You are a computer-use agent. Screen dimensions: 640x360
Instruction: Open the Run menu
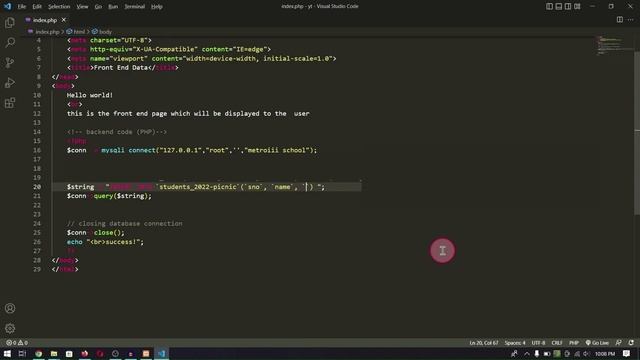coord(113,7)
